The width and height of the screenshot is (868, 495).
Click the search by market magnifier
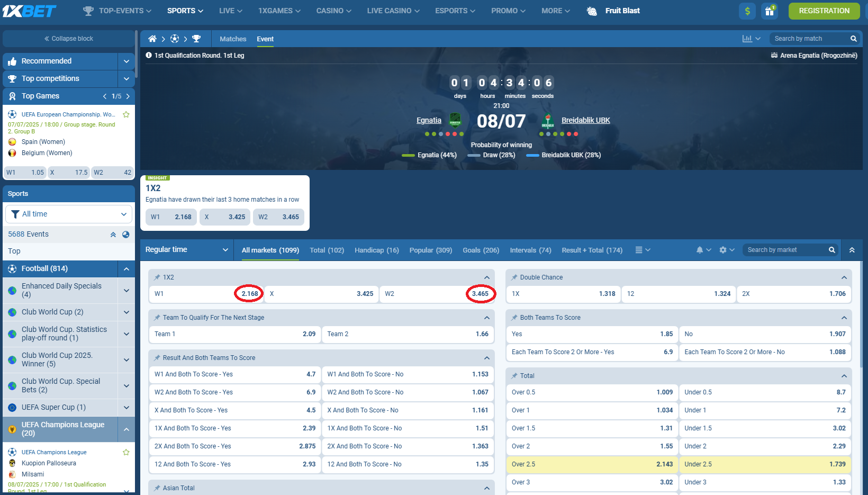(x=832, y=250)
